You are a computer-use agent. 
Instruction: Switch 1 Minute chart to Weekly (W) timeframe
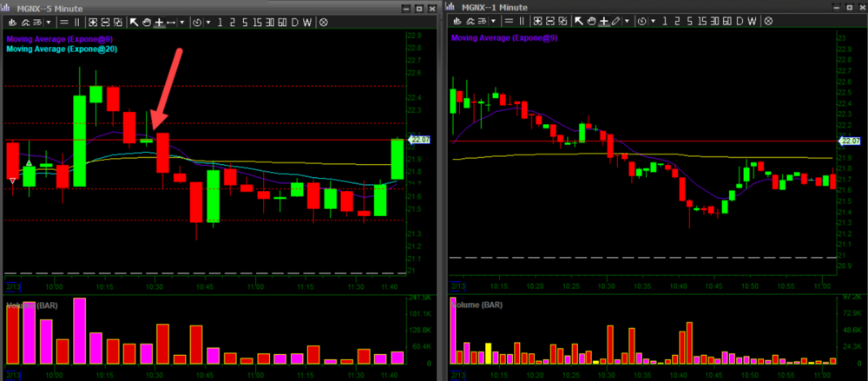click(x=753, y=22)
